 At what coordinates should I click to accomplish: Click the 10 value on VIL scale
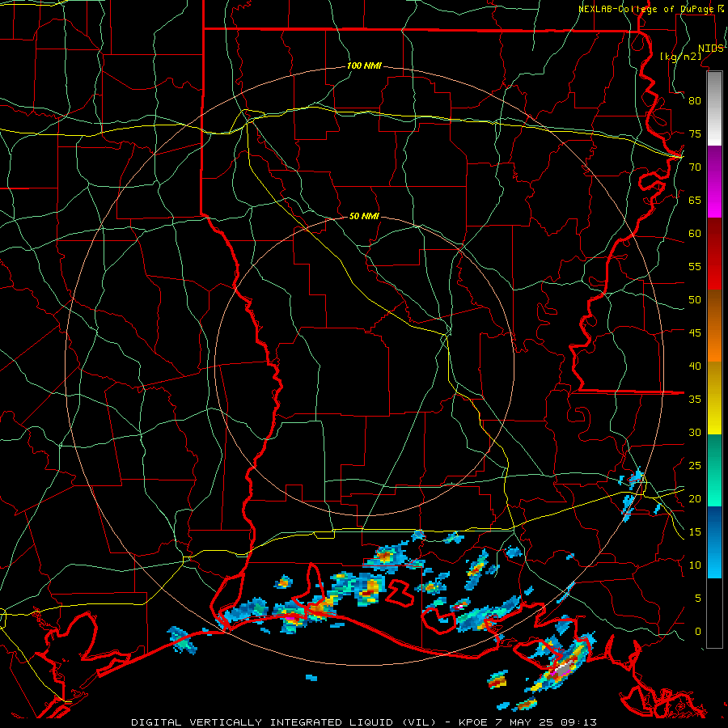click(695, 565)
